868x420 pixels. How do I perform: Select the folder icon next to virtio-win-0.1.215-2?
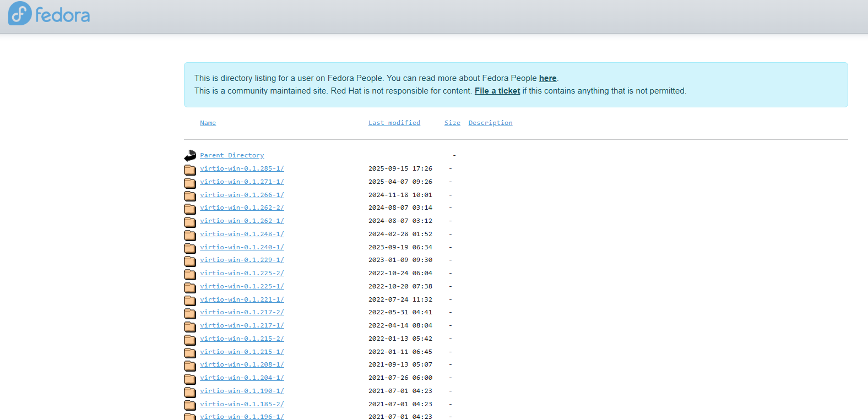tap(190, 339)
